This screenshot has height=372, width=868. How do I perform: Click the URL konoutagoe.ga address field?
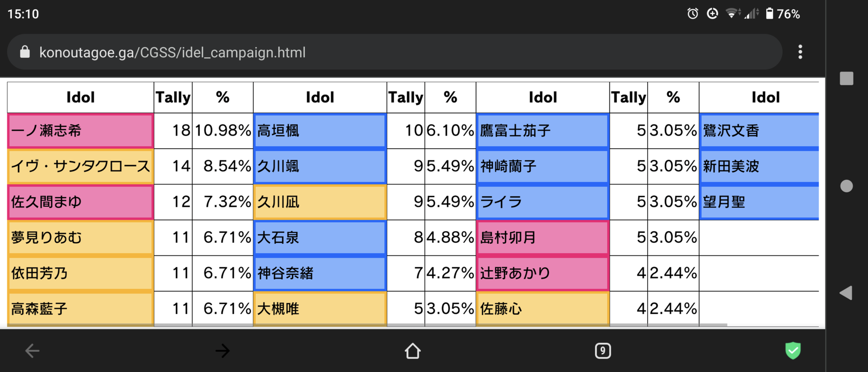click(x=395, y=52)
